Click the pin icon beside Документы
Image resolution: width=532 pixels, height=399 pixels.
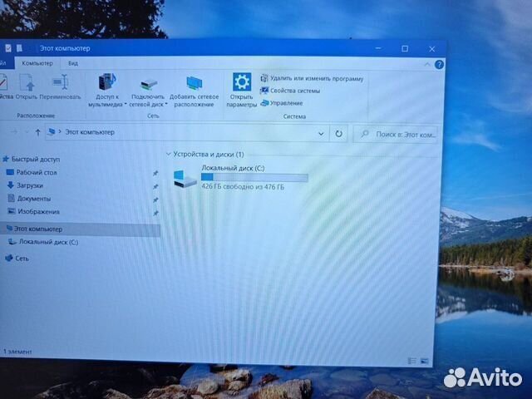click(x=155, y=199)
